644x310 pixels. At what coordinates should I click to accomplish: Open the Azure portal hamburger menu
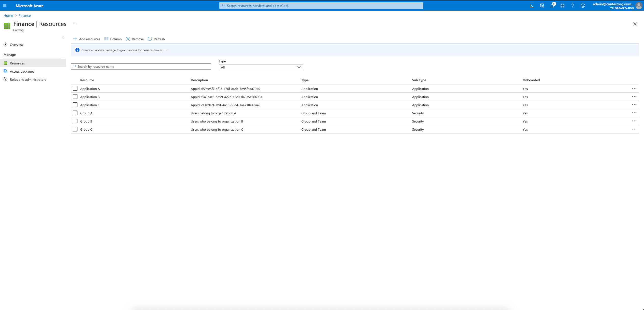pyautogui.click(x=5, y=5)
